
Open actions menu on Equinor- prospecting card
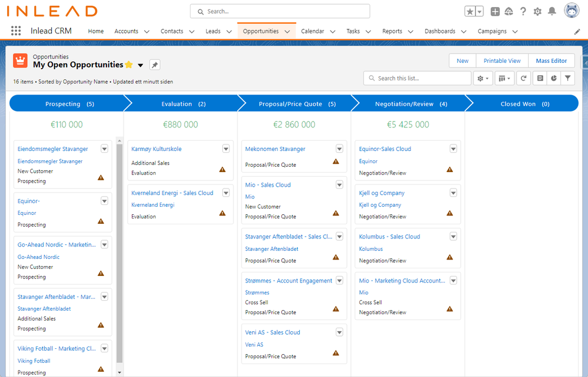(105, 201)
